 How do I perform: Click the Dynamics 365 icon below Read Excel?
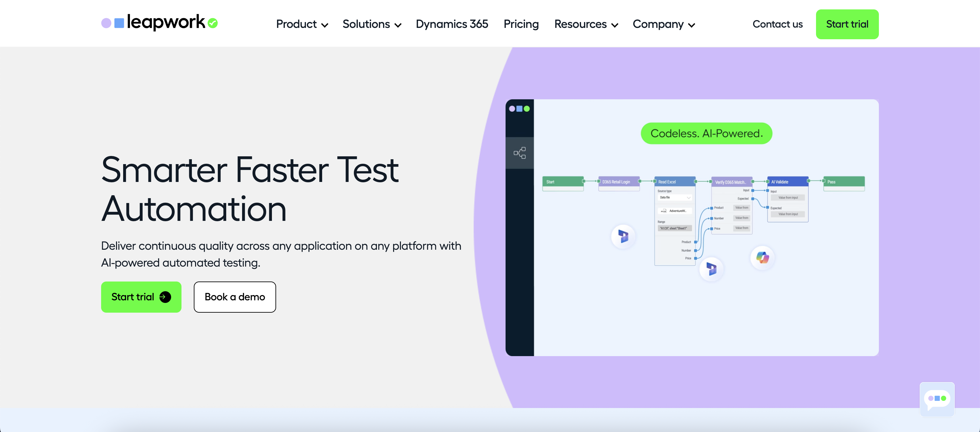coord(711,269)
